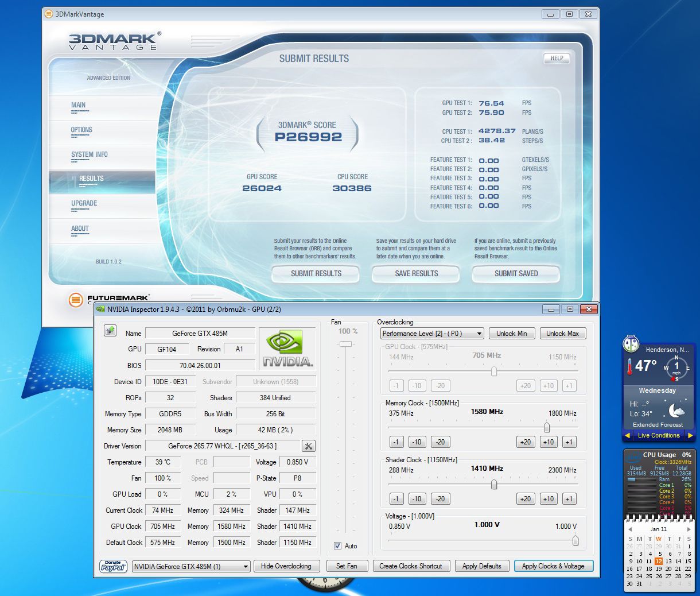Click Memory Clock -20 button
This screenshot has height=596, width=700.
click(x=440, y=442)
